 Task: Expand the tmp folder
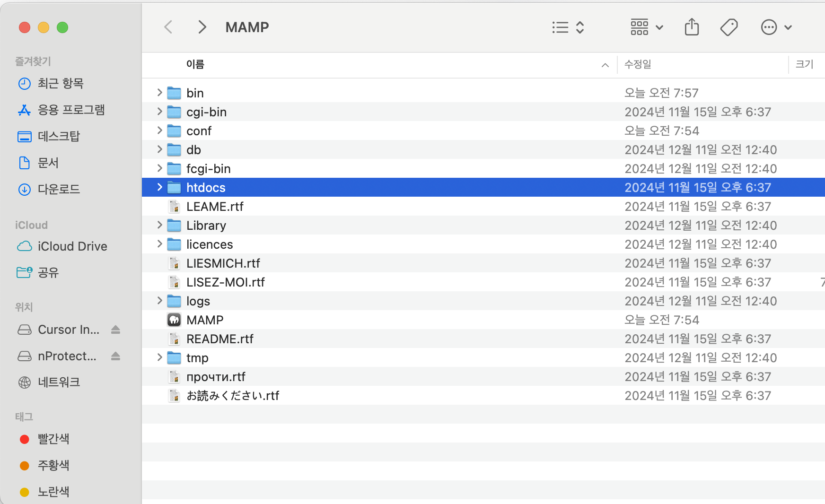(x=159, y=357)
